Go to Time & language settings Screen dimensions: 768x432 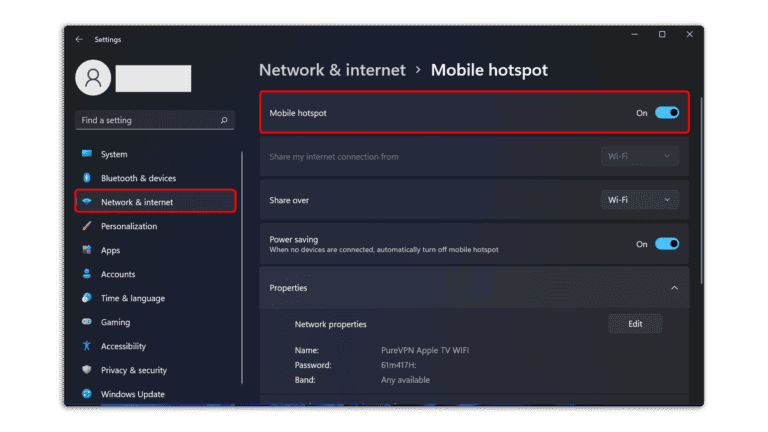pos(133,298)
